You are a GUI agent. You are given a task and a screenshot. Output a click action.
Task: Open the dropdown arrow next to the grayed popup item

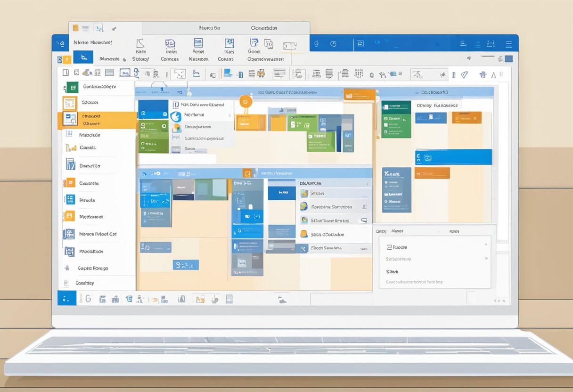point(486,259)
